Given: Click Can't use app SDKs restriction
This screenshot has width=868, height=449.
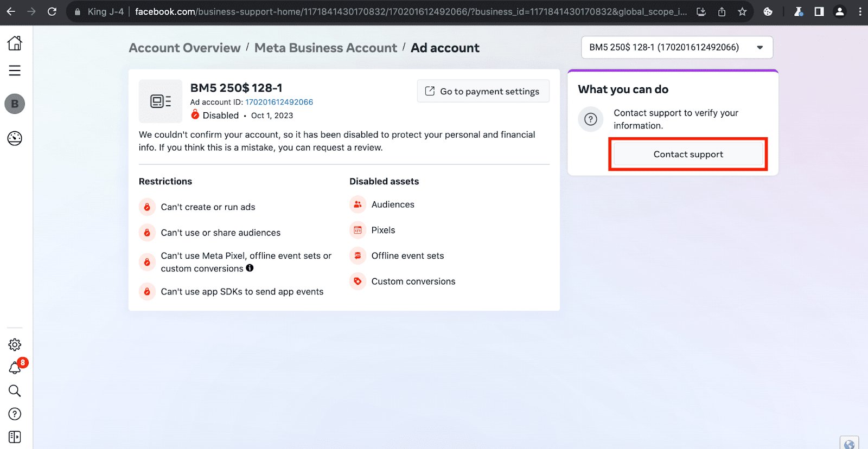Looking at the screenshot, I should [x=242, y=292].
